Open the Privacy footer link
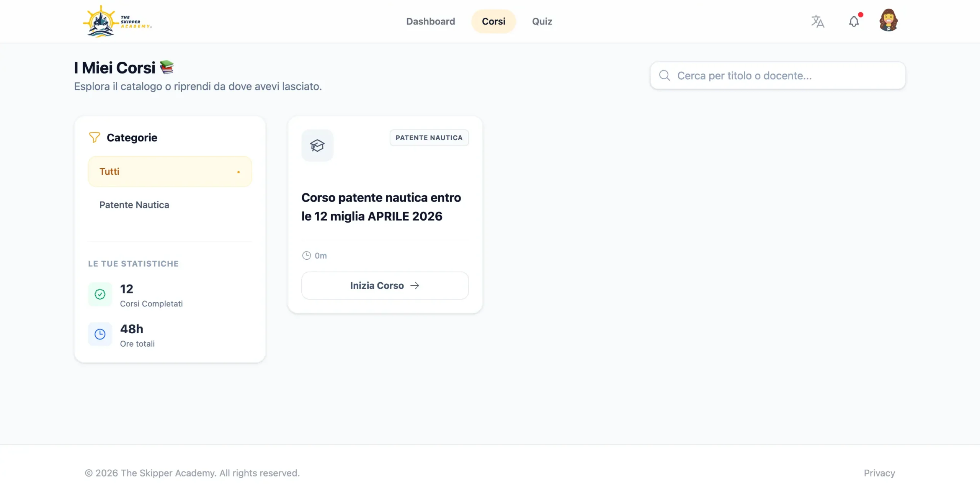Screen dimensions: 980x501 (879, 473)
